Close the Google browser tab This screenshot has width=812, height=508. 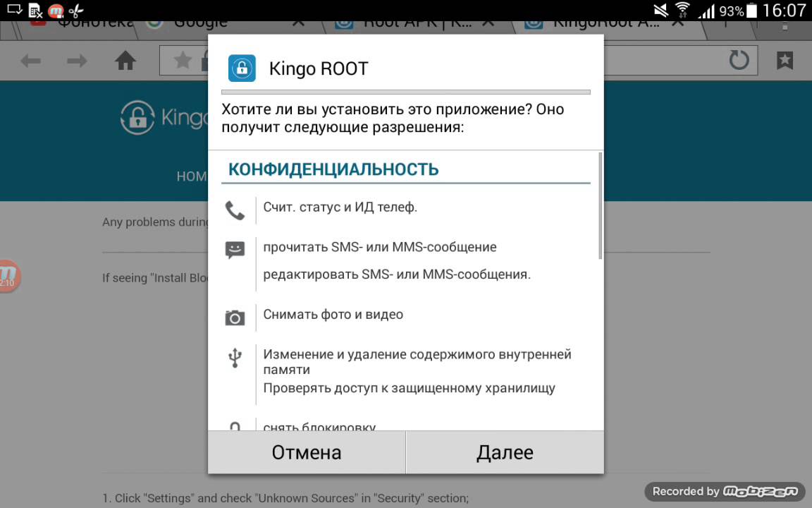pos(298,24)
